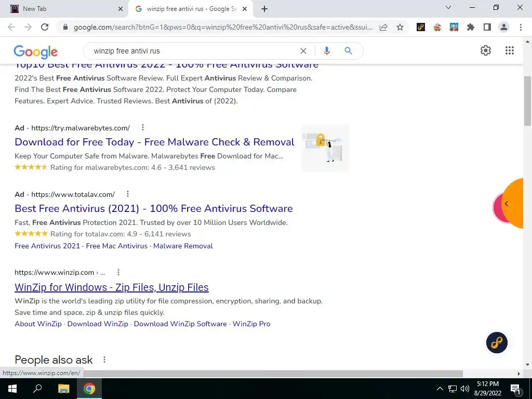Click the floating link-icon widget button
The image size is (532, 399).
click(497, 342)
